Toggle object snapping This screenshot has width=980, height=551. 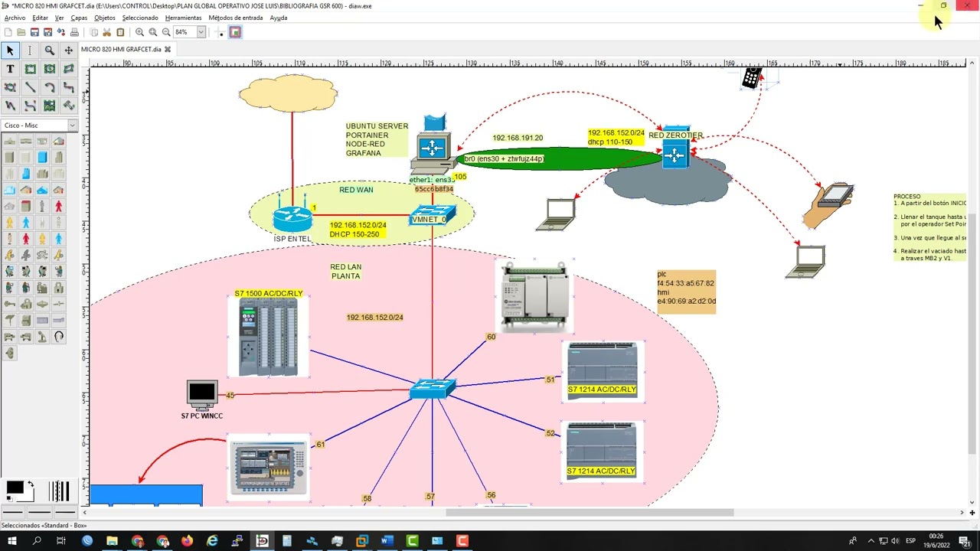[x=235, y=32]
